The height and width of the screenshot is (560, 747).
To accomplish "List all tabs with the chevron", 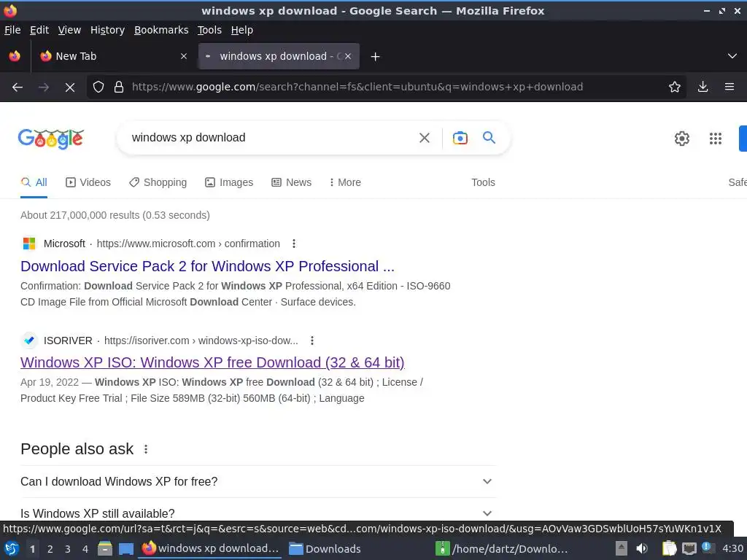I will coord(732,56).
